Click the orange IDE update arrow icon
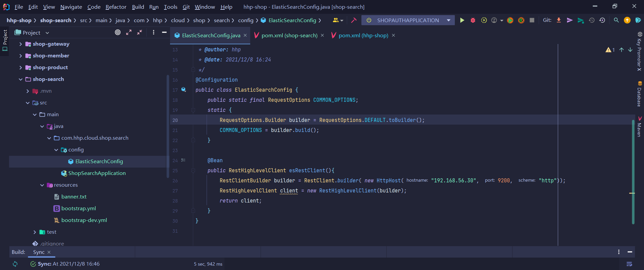This screenshot has width=644, height=270. (x=627, y=20)
